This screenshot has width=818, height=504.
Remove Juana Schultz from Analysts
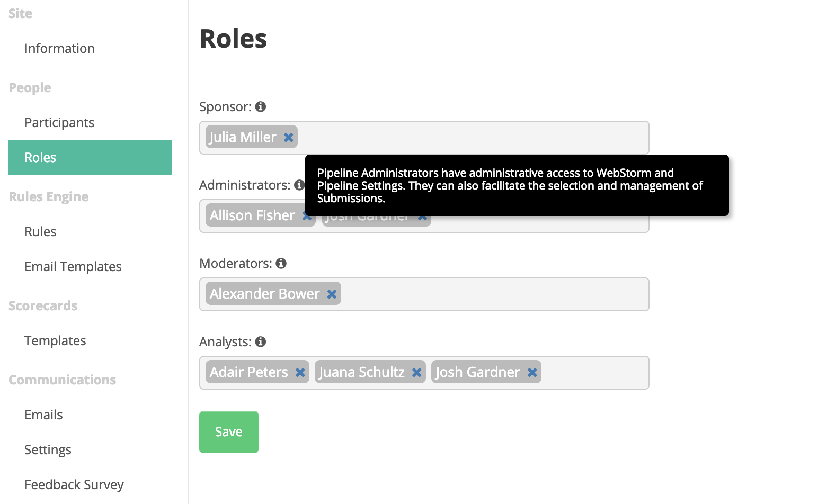tap(416, 372)
